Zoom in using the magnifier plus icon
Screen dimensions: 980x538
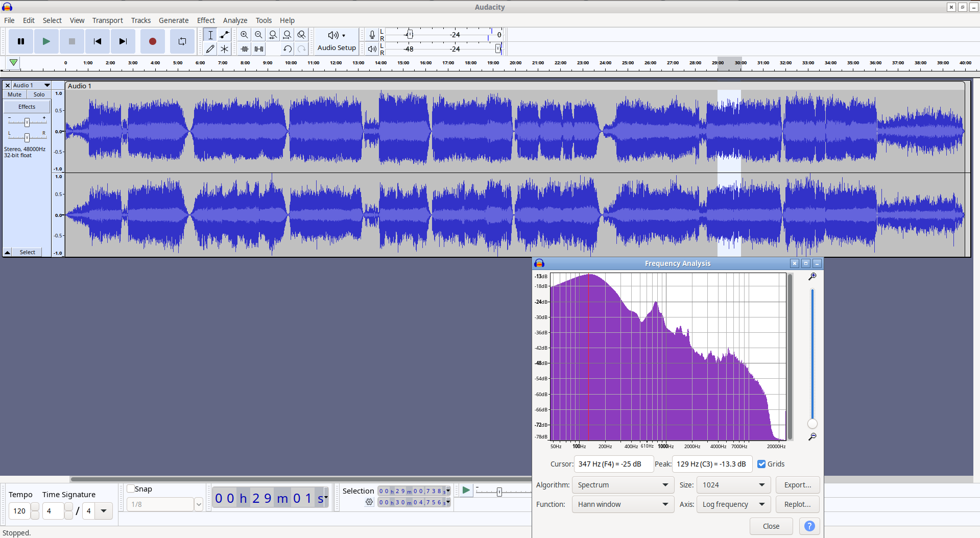[244, 35]
